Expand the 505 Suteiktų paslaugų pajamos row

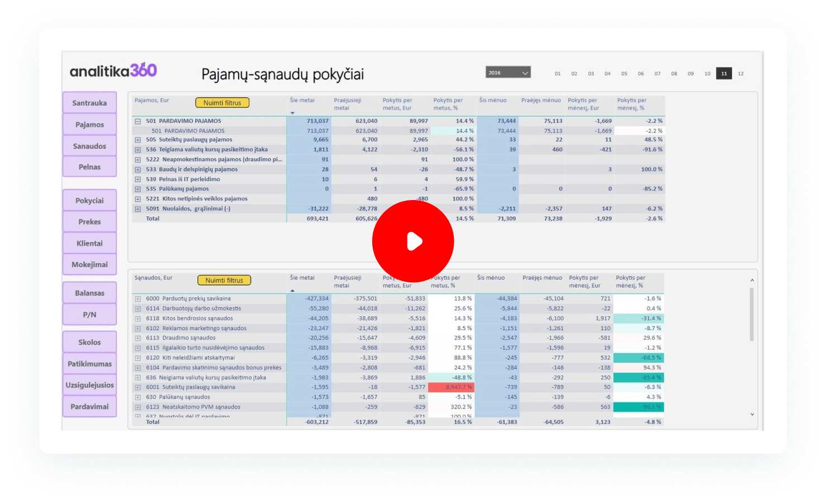click(x=137, y=140)
